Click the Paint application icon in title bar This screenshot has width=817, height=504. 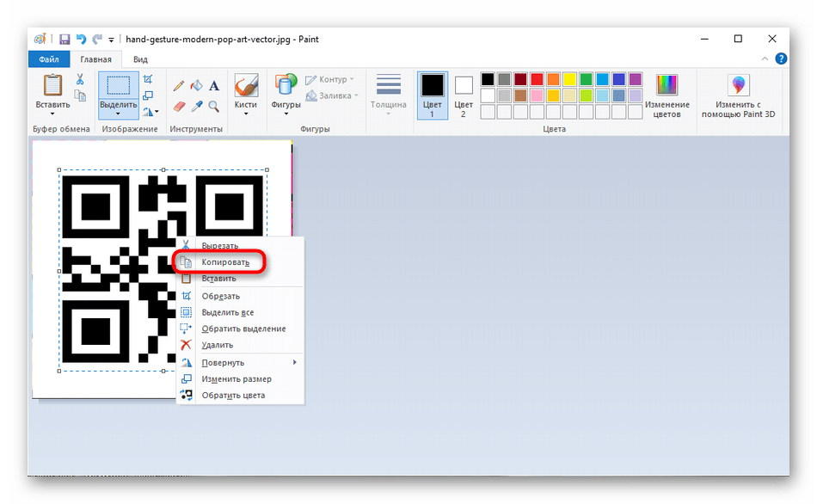click(x=40, y=39)
